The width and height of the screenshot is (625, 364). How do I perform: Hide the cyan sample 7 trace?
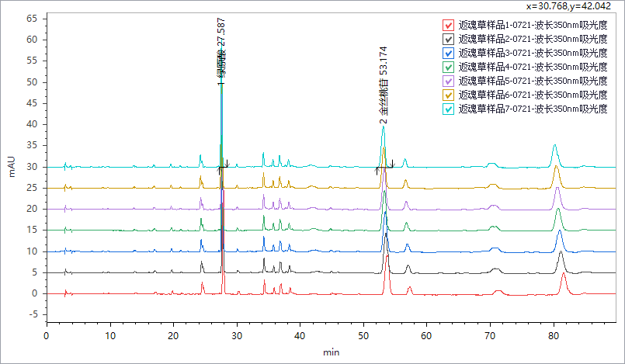pos(448,109)
